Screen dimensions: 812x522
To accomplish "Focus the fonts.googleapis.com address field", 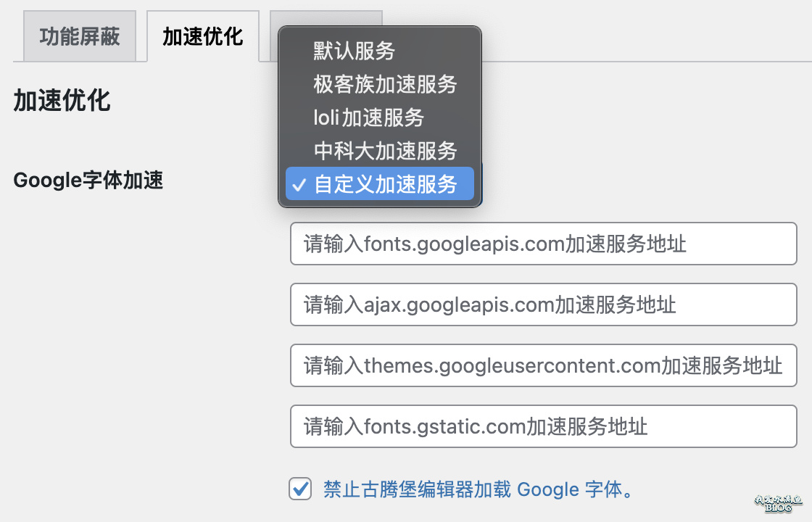I will coord(543,244).
